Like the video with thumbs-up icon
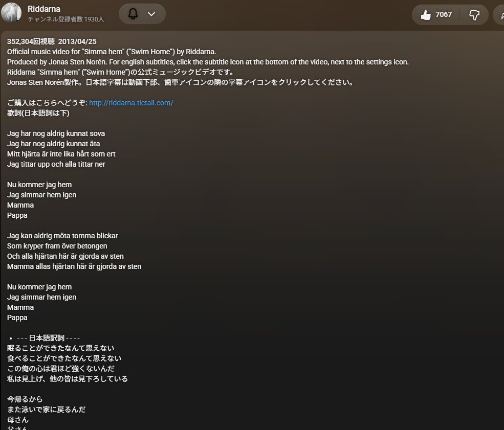This screenshot has width=504, height=430. pyautogui.click(x=426, y=15)
